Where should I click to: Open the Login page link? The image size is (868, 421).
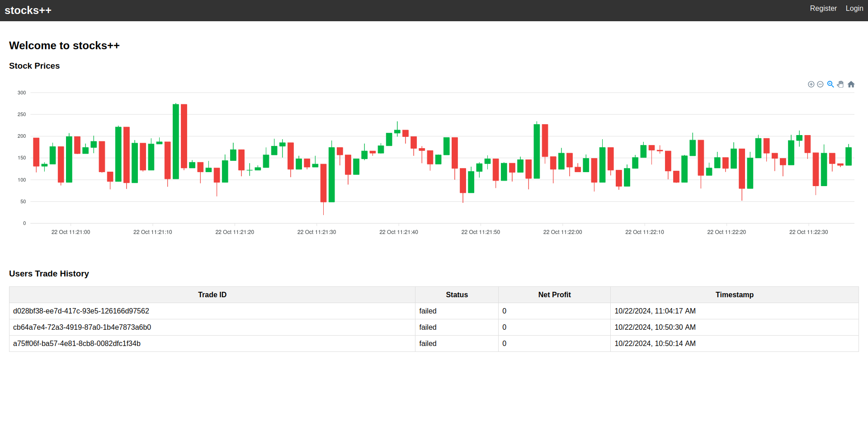(854, 8)
